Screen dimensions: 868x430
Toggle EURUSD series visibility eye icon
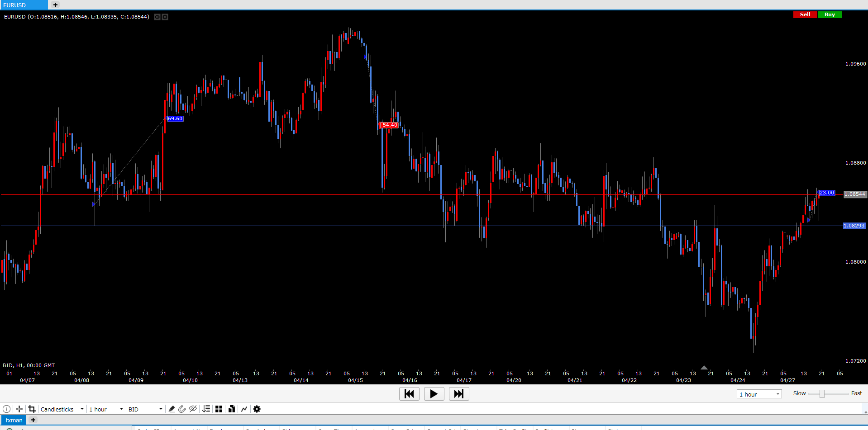157,17
